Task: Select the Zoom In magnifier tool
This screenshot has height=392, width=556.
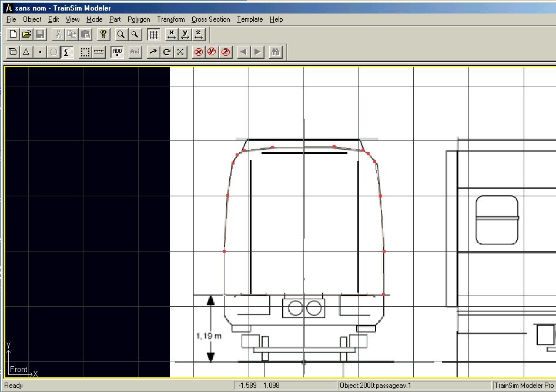Action: click(x=120, y=35)
